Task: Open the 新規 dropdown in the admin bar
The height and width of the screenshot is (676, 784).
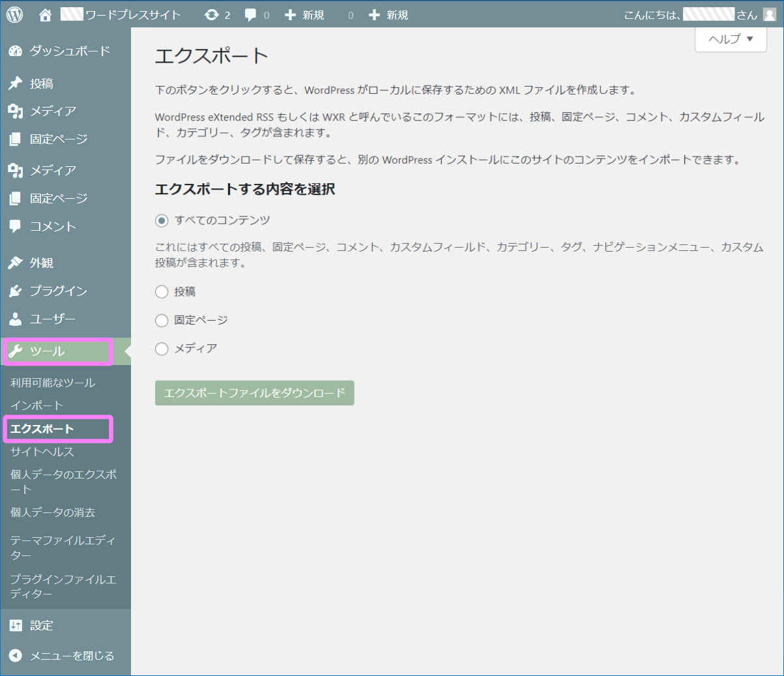Action: click(304, 13)
